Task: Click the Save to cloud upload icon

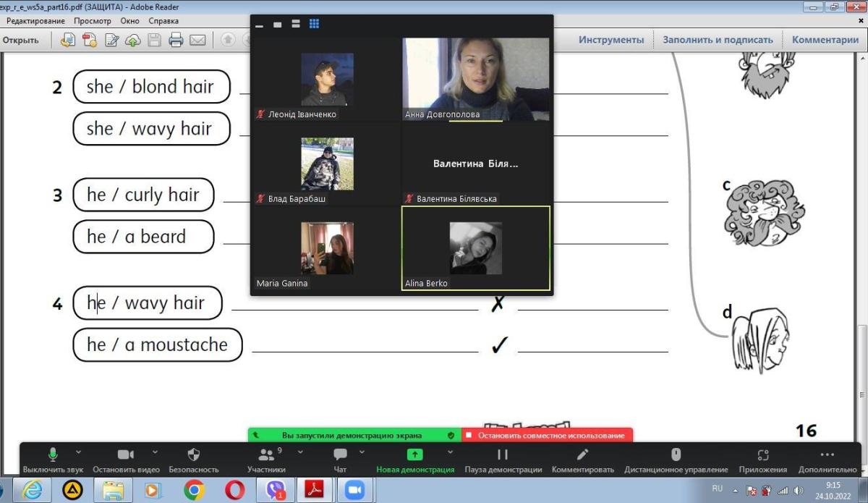Action: pos(133,40)
